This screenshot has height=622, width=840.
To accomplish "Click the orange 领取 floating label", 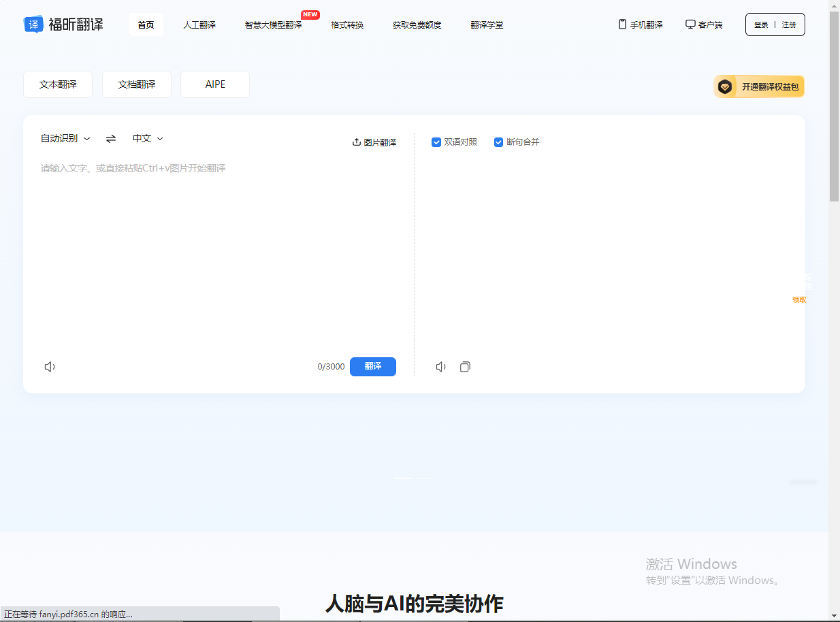I will click(x=799, y=299).
